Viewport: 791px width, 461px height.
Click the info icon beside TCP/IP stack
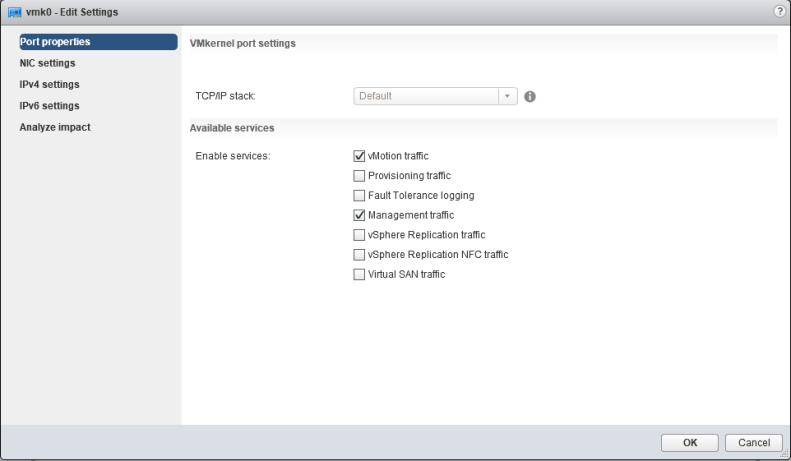tap(531, 96)
